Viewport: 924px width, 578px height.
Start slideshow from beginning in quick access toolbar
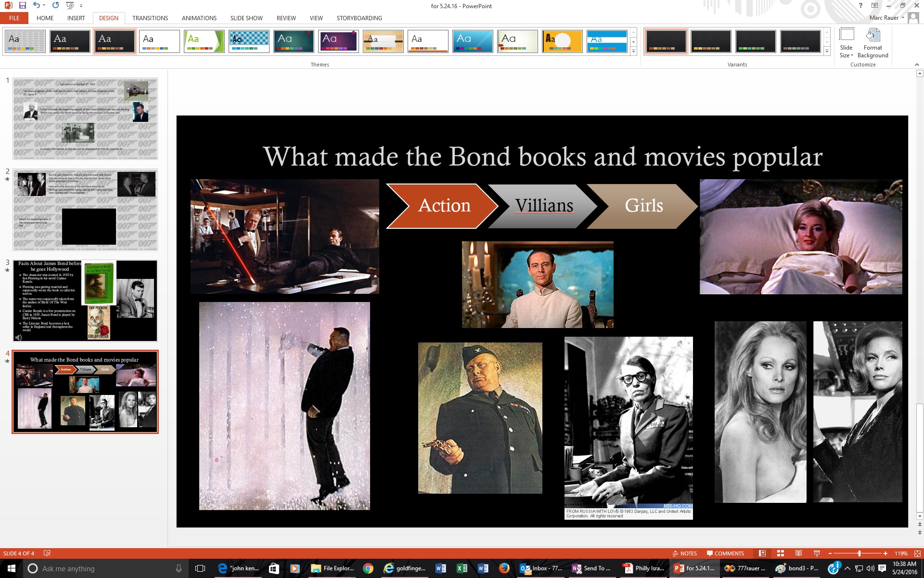70,6
